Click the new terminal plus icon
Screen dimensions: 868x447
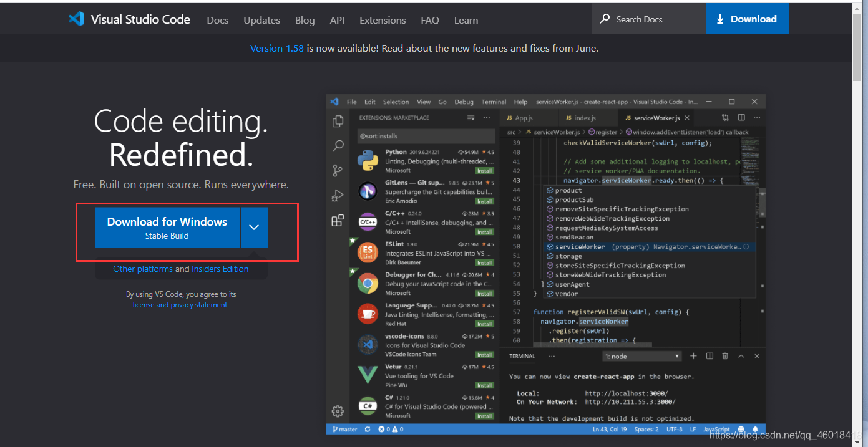coord(693,356)
